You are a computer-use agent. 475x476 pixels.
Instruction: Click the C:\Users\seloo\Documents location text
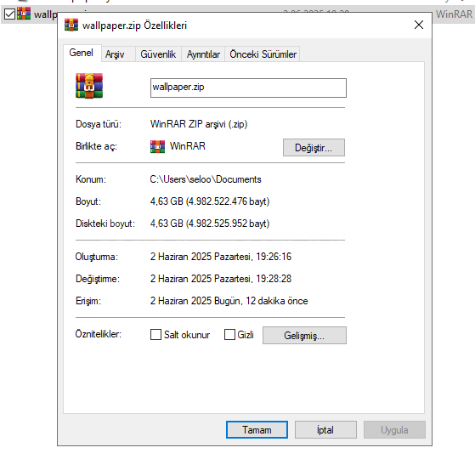(206, 179)
